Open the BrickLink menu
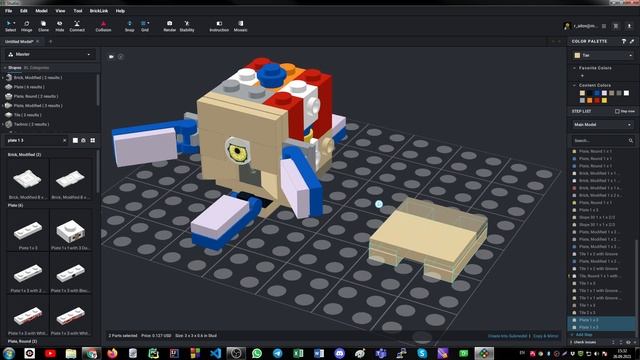640x360 pixels. pyautogui.click(x=99, y=11)
